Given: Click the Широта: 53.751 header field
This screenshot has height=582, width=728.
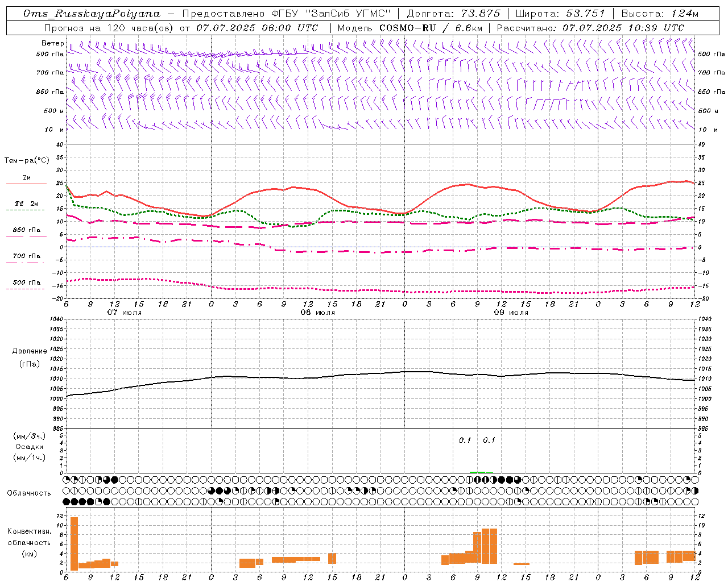Looking at the screenshot, I should click(x=560, y=14).
